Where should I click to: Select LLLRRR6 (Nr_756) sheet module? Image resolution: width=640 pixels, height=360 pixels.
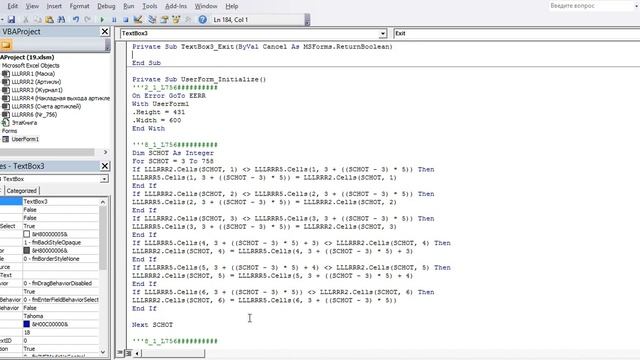pos(34,115)
